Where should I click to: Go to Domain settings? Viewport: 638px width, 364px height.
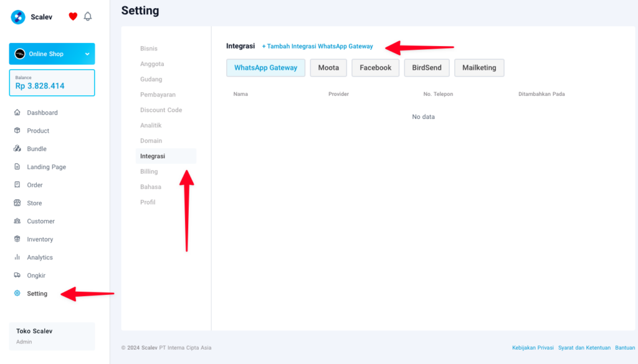pos(151,141)
